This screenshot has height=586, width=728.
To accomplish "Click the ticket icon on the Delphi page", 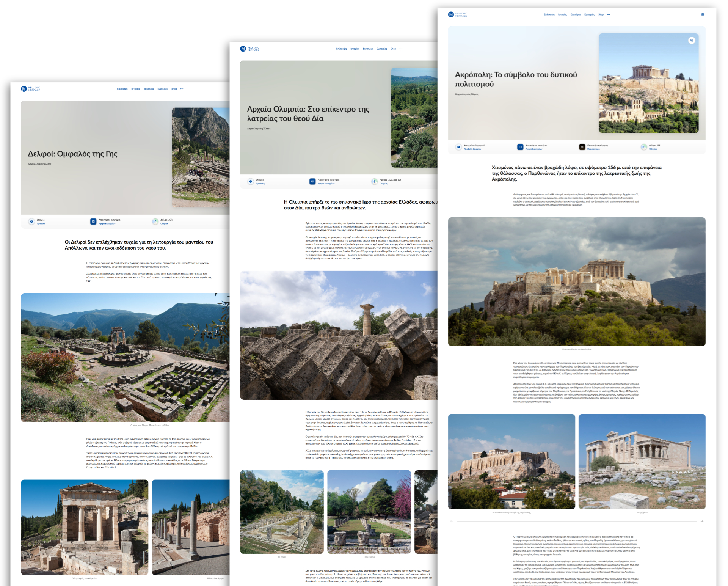I will (x=93, y=222).
